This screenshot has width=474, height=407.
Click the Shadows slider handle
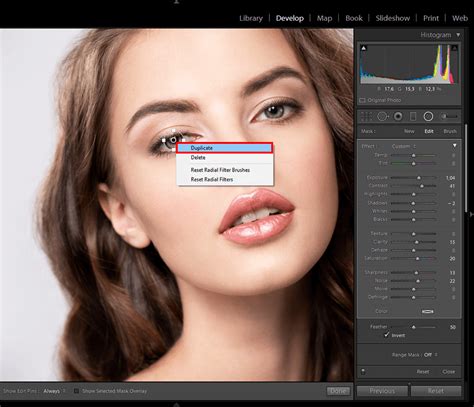pyautogui.click(x=413, y=203)
